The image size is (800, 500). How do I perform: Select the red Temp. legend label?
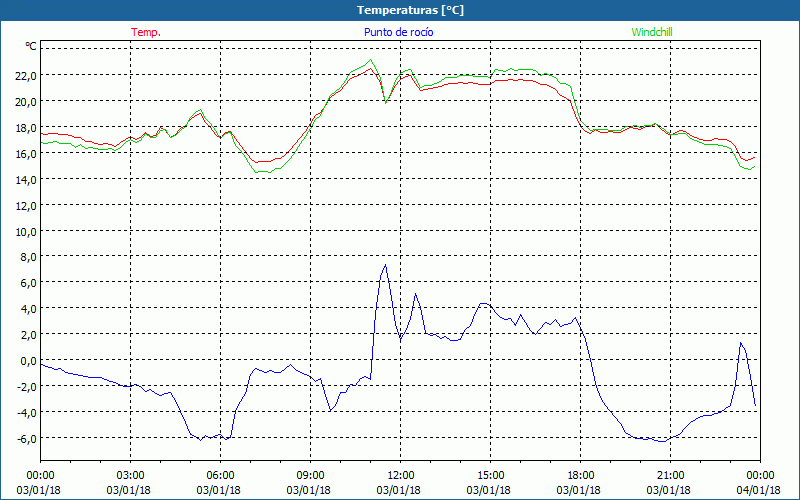click(x=146, y=32)
